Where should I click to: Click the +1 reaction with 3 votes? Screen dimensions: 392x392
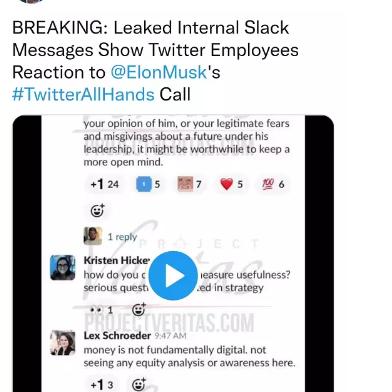coord(102,385)
